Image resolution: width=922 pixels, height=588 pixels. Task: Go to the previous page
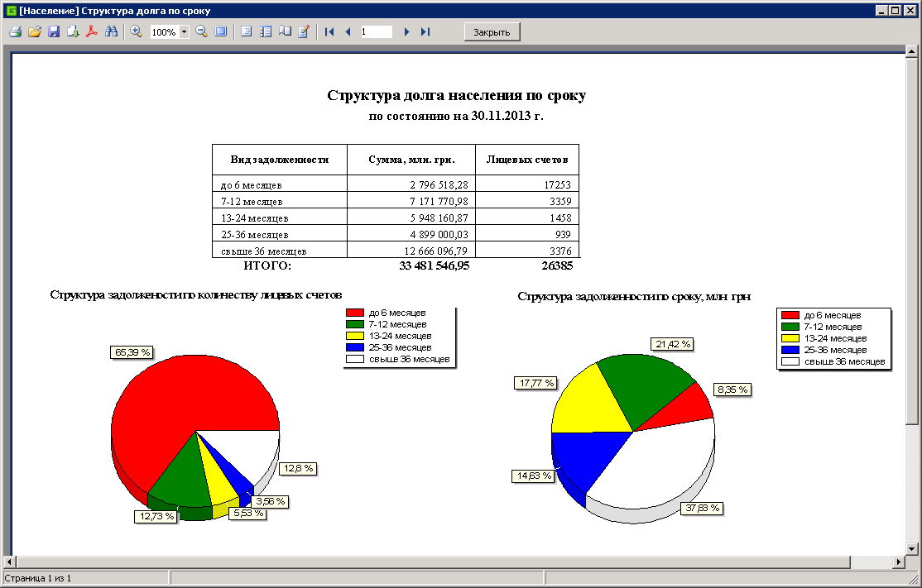click(348, 31)
